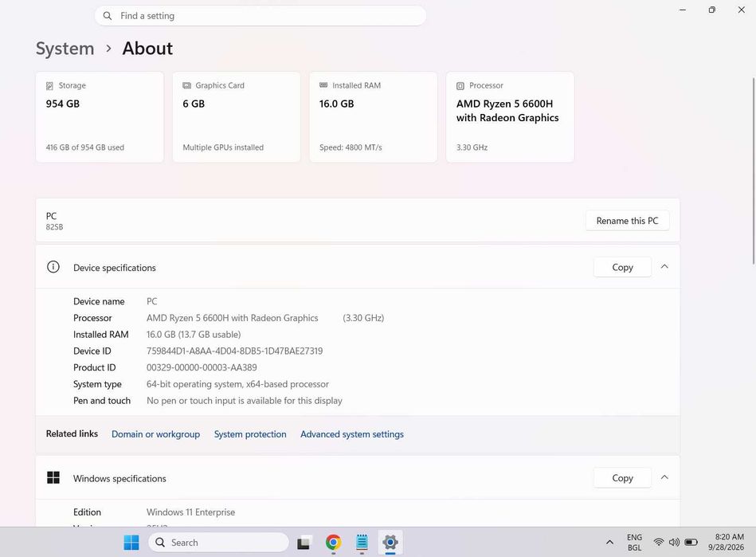756x557 pixels.
Task: Click the text '16.0 GB (13.7 GB usable)'
Action: click(x=194, y=335)
